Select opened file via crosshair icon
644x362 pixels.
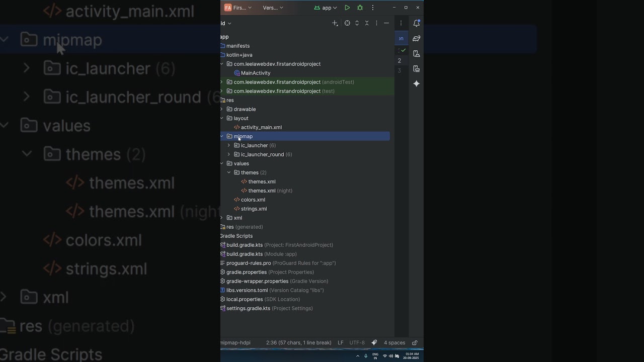(x=347, y=23)
